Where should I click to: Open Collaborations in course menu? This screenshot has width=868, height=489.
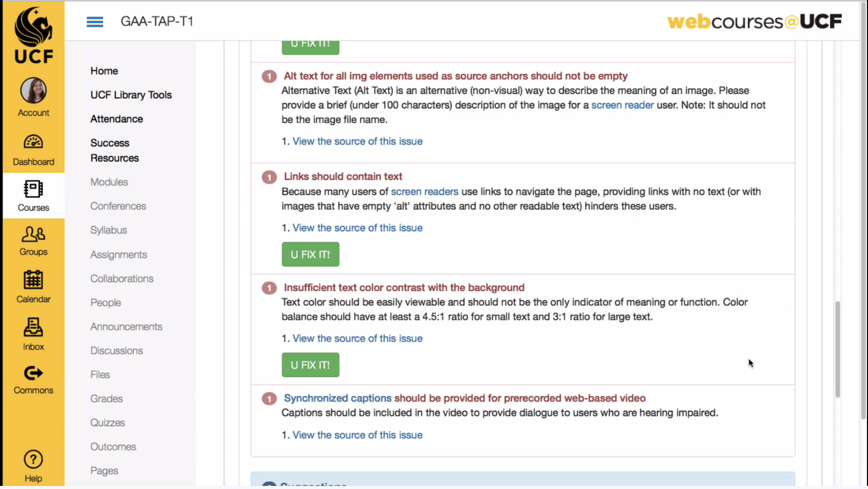(x=122, y=279)
